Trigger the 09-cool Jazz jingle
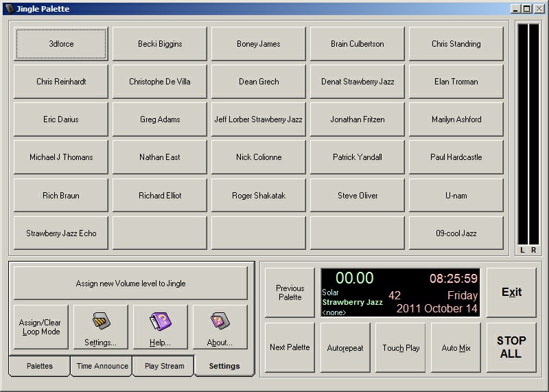The image size is (549, 392). [x=456, y=233]
